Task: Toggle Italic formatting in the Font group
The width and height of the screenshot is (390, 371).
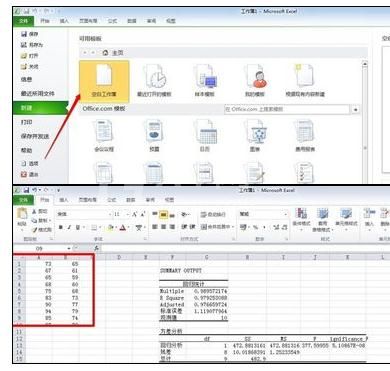Action: point(69,227)
